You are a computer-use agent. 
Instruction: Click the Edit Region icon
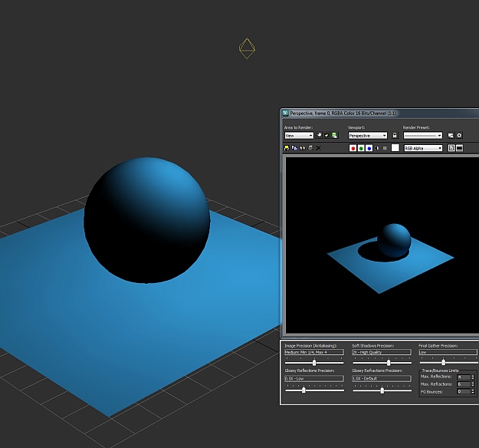point(319,135)
